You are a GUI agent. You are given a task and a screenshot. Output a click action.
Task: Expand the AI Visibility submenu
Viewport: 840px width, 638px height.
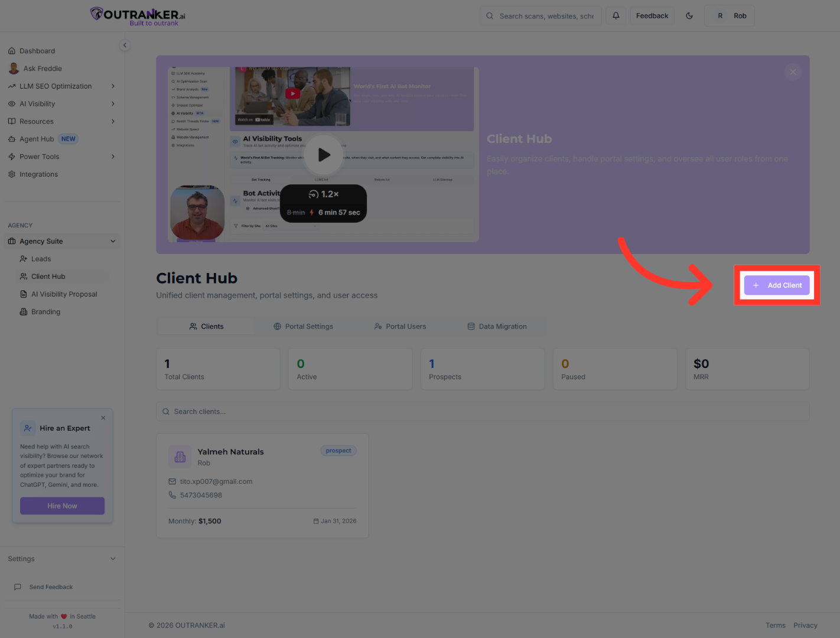click(113, 104)
